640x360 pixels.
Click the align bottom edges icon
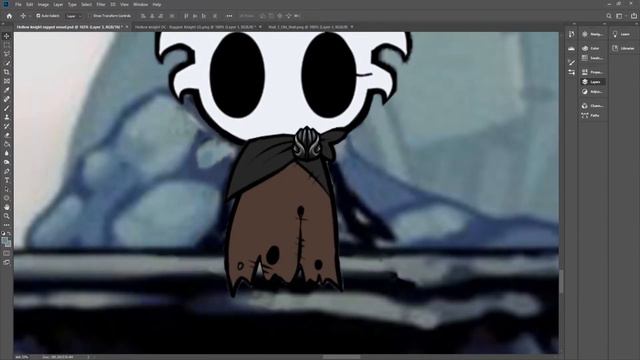click(204, 16)
